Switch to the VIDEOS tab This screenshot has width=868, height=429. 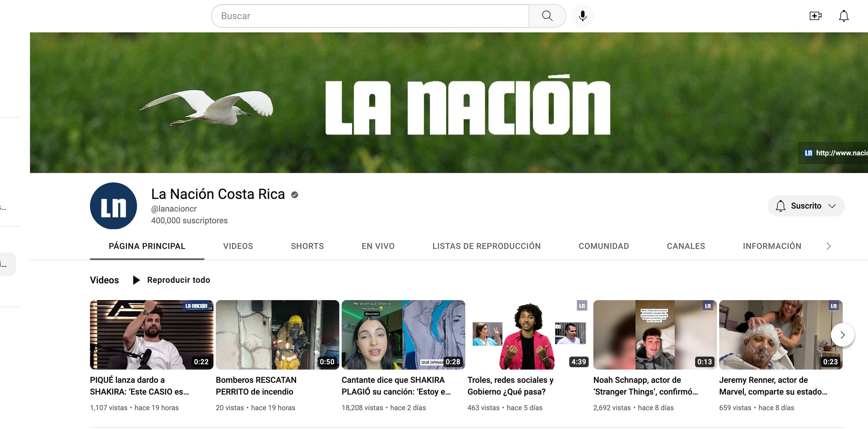238,246
